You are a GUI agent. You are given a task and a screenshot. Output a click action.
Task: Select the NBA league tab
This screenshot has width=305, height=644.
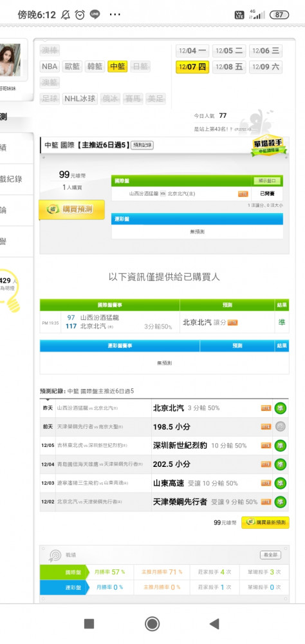coord(50,66)
